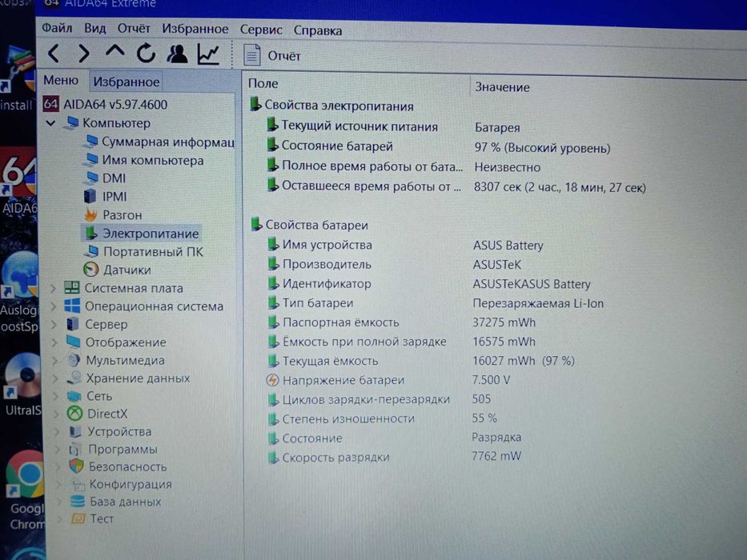747x560 pixels.
Task: Expand the DirectX node
Action: tap(57, 414)
